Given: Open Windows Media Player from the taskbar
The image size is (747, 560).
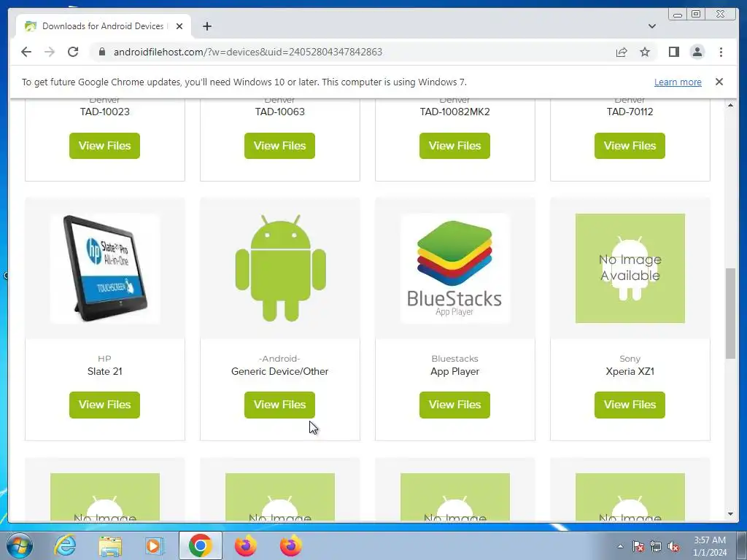Looking at the screenshot, I should coord(154,545).
